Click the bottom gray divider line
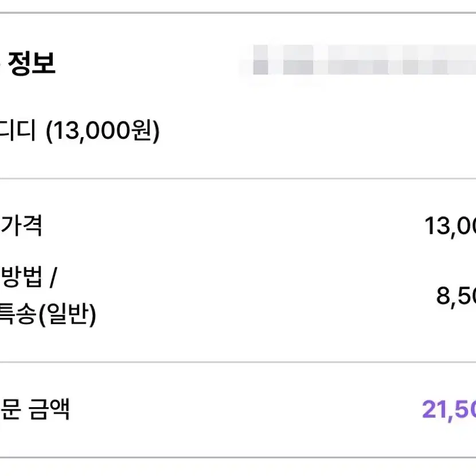This screenshot has height=476, width=476. pos(238,457)
